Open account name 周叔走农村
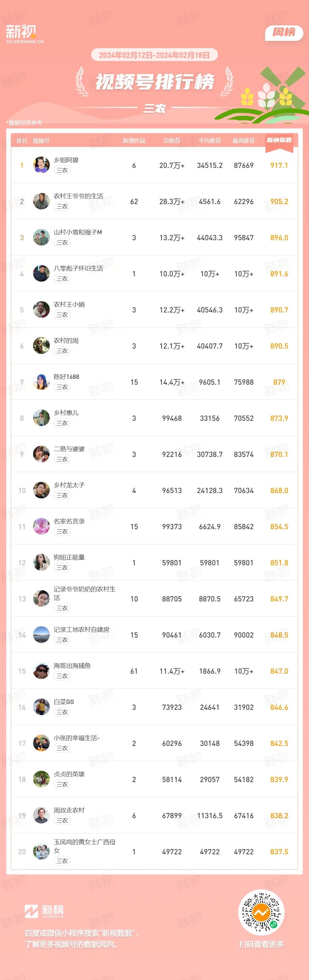Screen dimensions: 309x980 (69, 810)
